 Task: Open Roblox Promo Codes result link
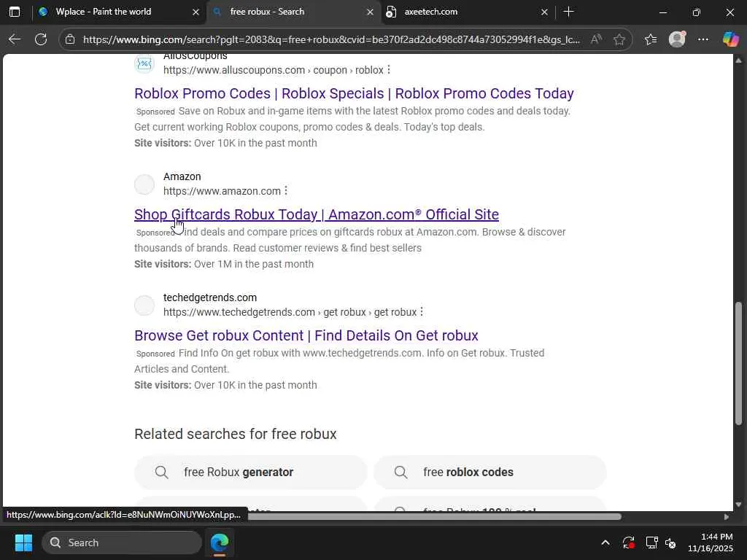click(354, 93)
